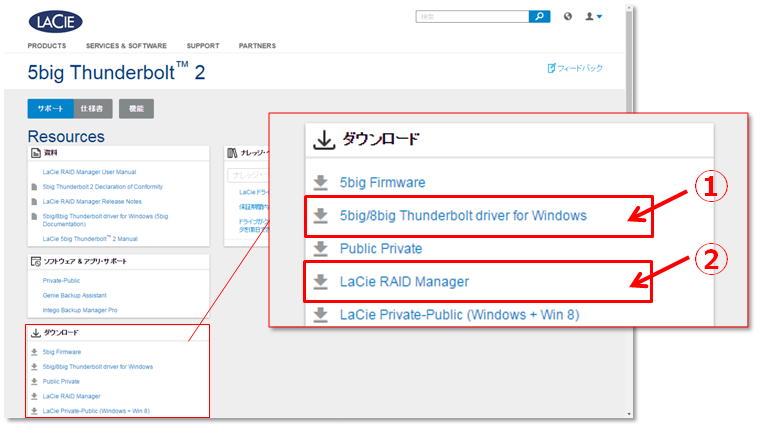
Task: Click large download icon beside 5big Firmware in inset
Action: click(x=320, y=182)
